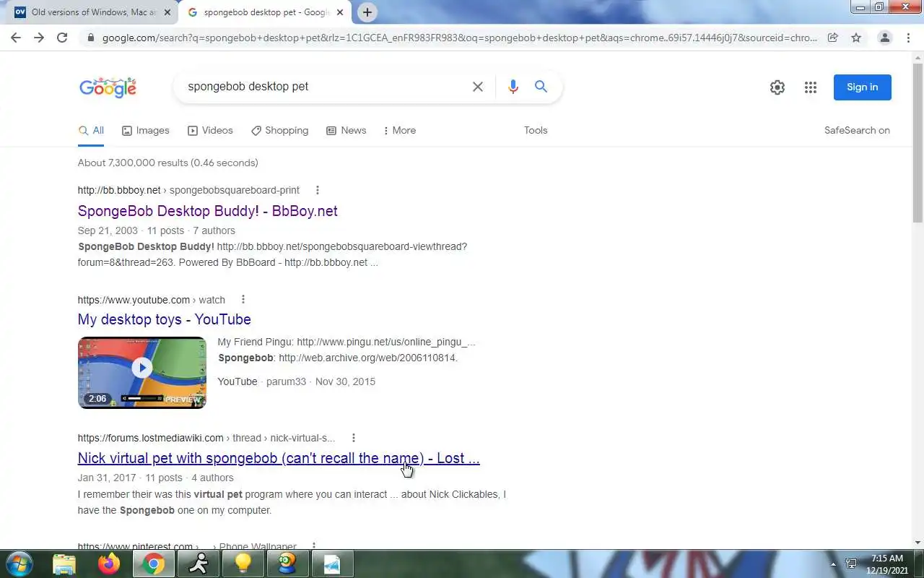Expand the More search categories menu
Image resolution: width=924 pixels, height=578 pixels.
pyautogui.click(x=399, y=131)
